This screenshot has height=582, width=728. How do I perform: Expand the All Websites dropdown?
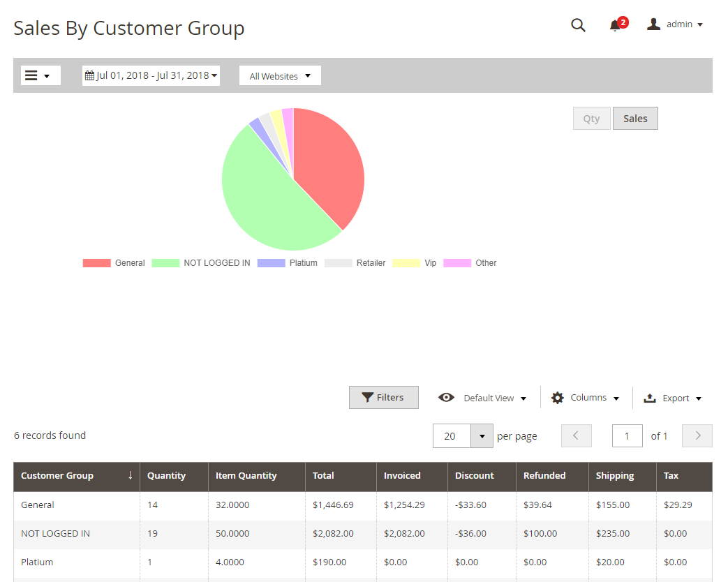click(x=280, y=75)
